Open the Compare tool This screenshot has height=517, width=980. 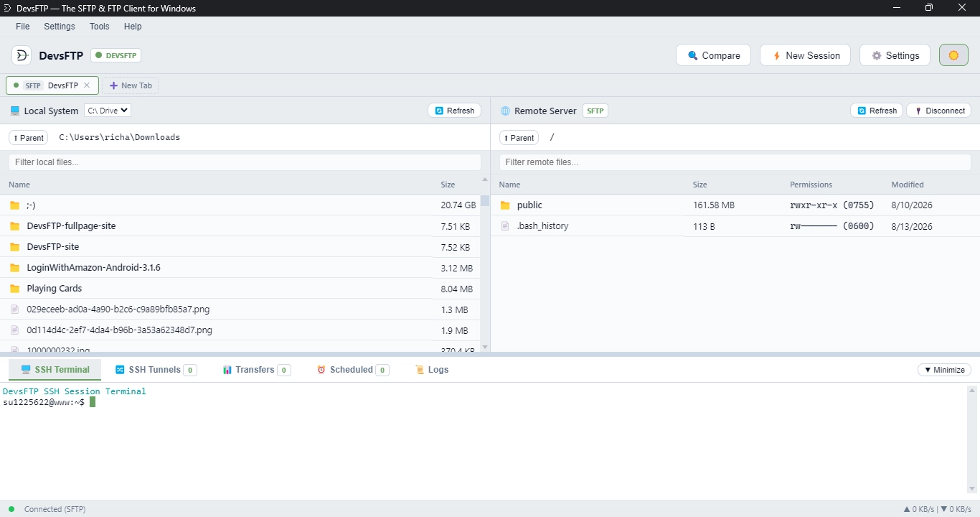[x=713, y=55]
